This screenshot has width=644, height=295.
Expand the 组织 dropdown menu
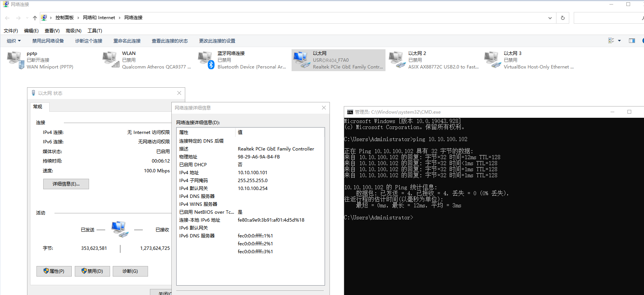click(14, 41)
